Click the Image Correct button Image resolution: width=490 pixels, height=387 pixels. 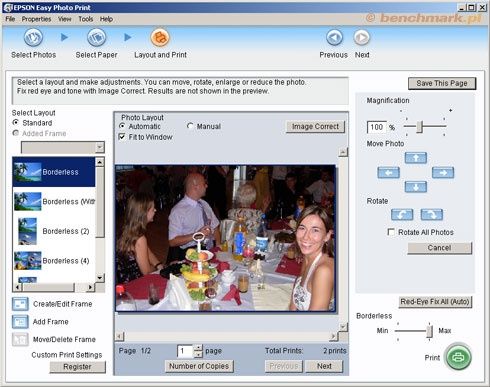tap(315, 127)
